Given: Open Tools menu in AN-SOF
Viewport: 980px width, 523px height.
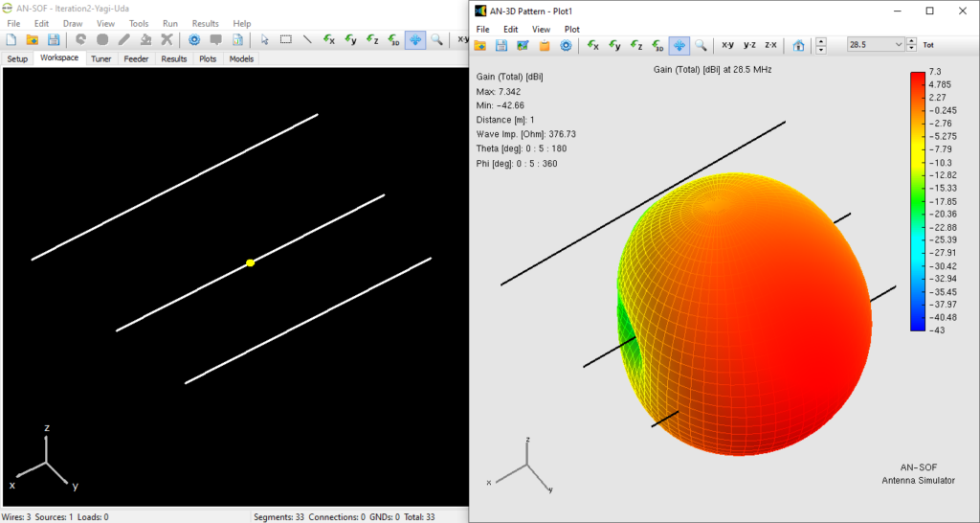Looking at the screenshot, I should (x=139, y=24).
